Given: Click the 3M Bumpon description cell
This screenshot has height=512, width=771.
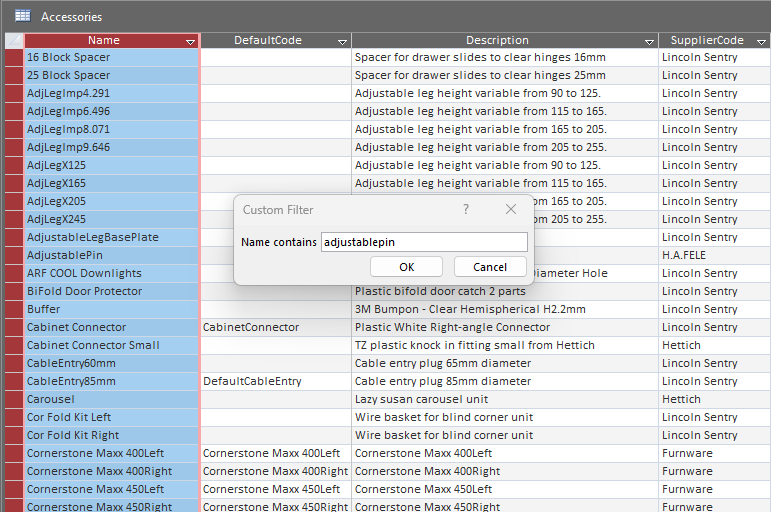Looking at the screenshot, I should tap(505, 309).
